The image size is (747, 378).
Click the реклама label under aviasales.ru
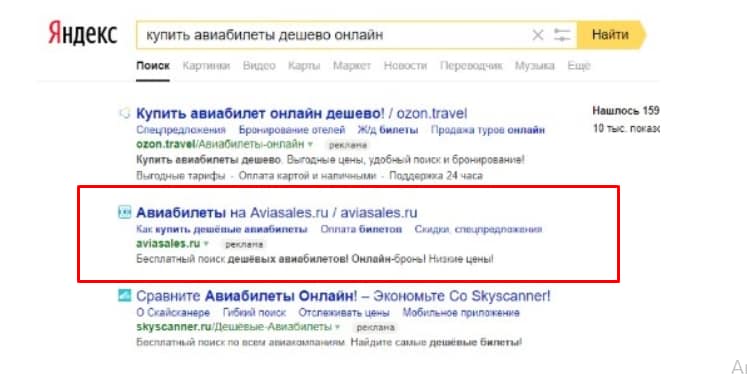click(244, 244)
